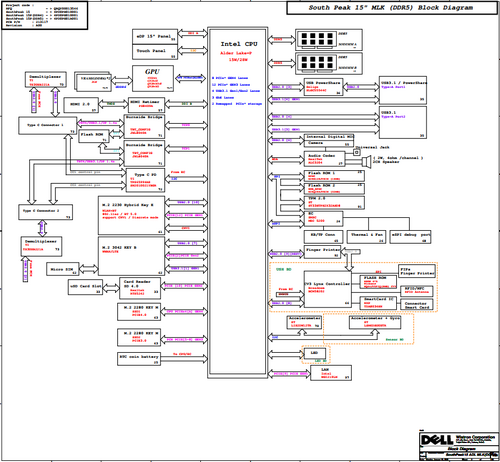
Task: Select the eDP 15" Panel block
Action: 155,36
